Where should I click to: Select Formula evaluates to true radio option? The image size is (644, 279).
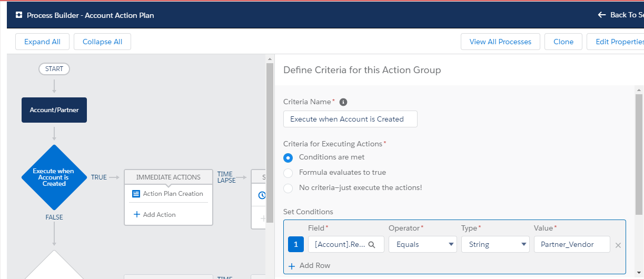288,173
